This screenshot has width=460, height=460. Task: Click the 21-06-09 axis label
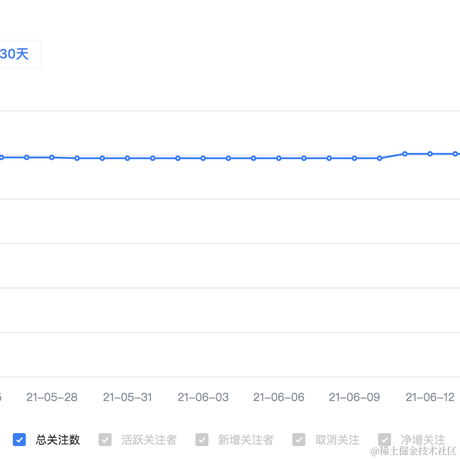(354, 397)
